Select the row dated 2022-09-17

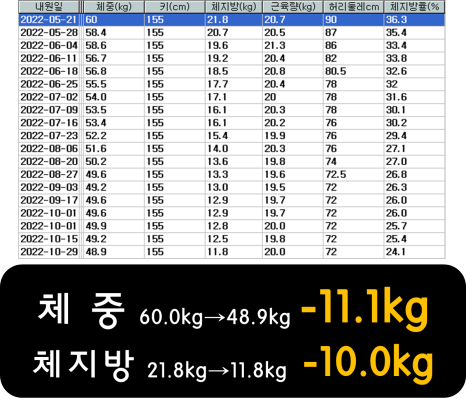click(x=232, y=201)
